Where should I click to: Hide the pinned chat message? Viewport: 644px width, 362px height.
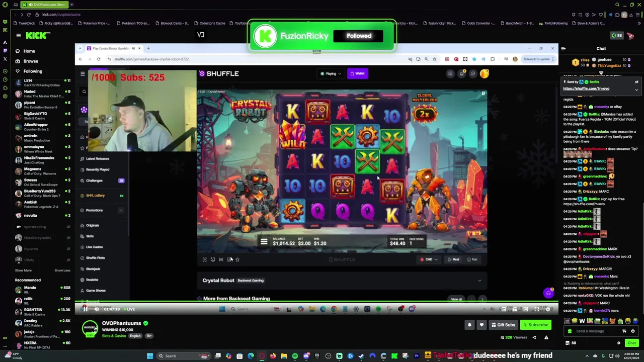click(x=636, y=82)
